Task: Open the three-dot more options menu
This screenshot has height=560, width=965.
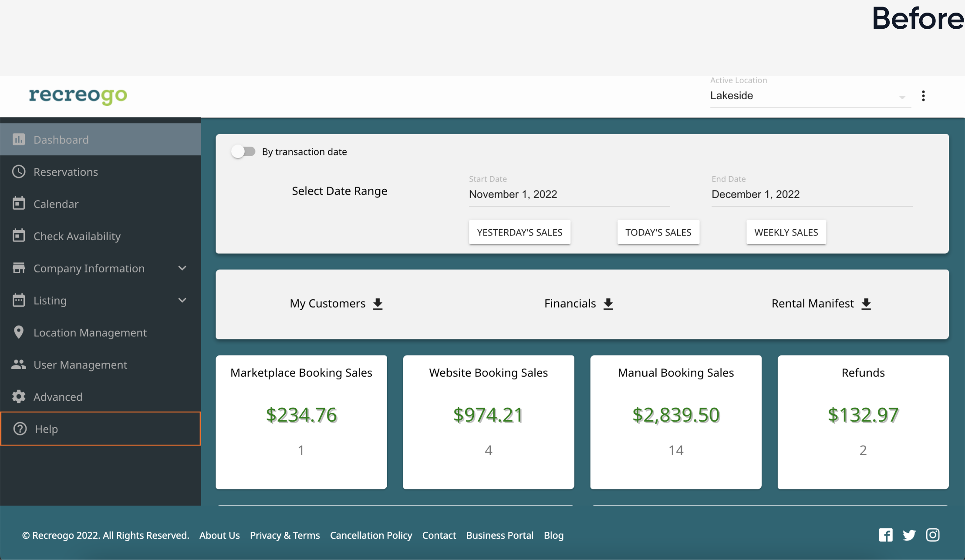Action: tap(923, 96)
